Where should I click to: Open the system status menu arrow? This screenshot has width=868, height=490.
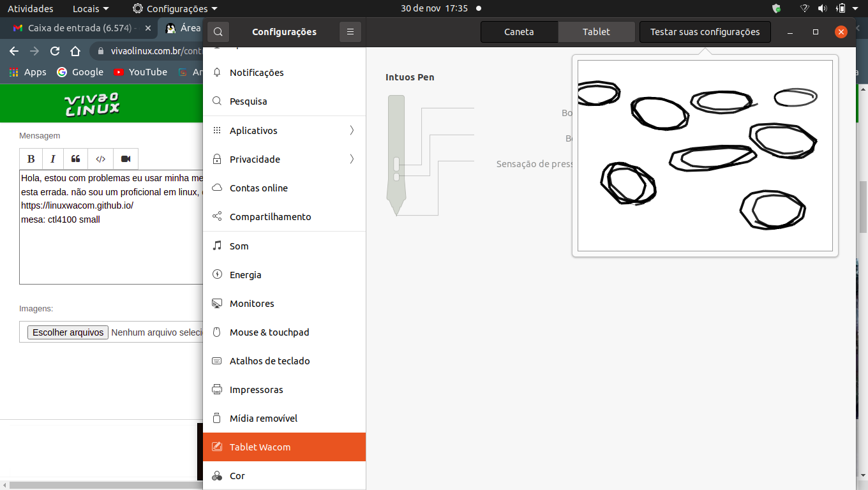857,9
